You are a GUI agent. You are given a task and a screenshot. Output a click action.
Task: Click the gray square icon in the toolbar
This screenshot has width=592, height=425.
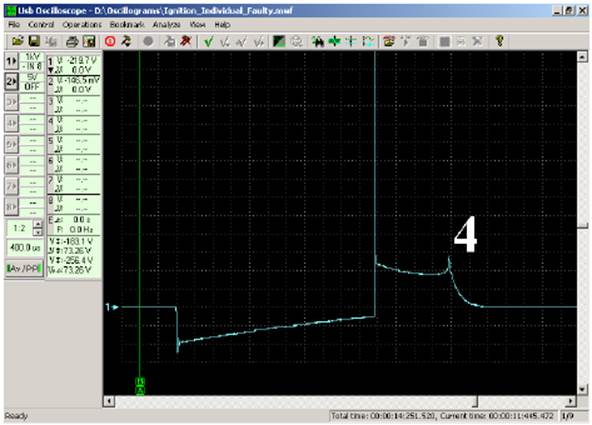point(444,41)
